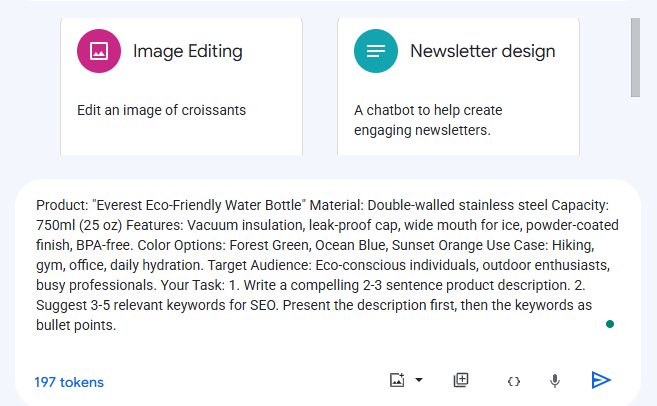Select the Newsletter design card title
Screen dimensions: 657x406
pyautogui.click(x=483, y=51)
